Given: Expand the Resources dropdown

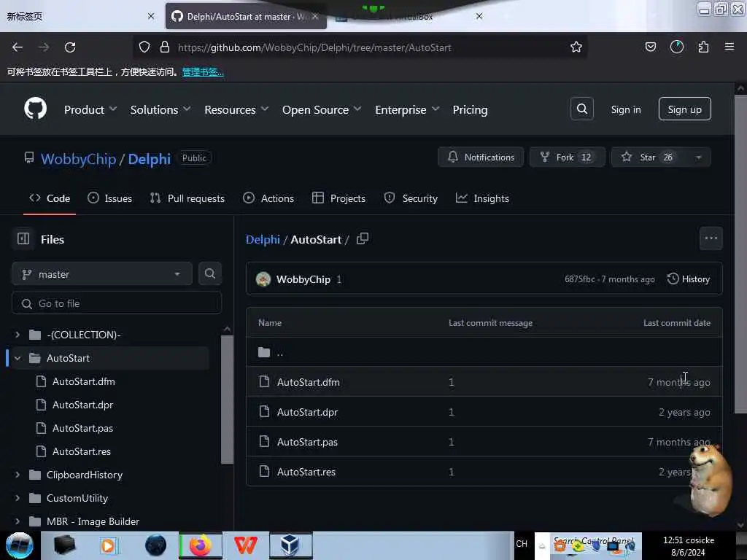Looking at the screenshot, I should pos(236,109).
